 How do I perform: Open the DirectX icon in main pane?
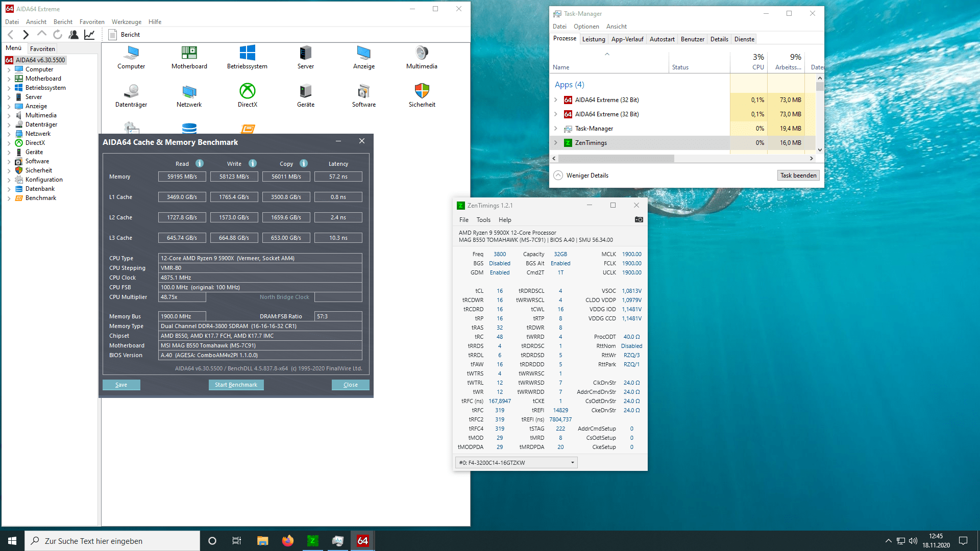(248, 95)
